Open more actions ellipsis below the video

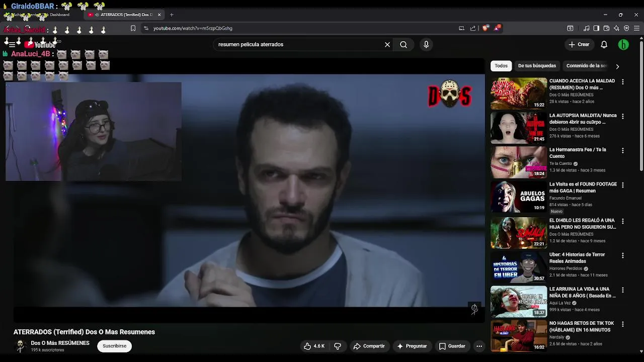479,346
